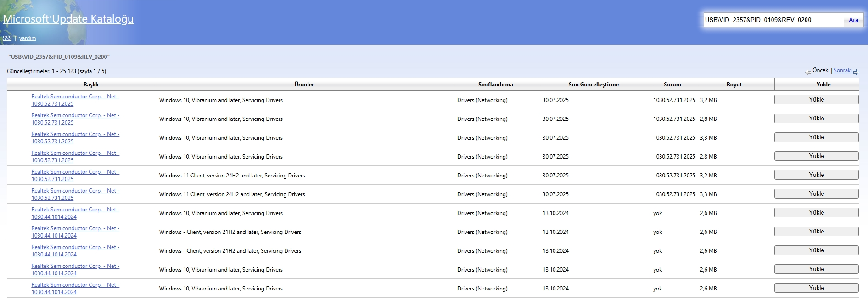868x301 pixels.
Task: Select the Windows 10 Vibranium product text in the 3,2 MB row
Action: point(221,100)
